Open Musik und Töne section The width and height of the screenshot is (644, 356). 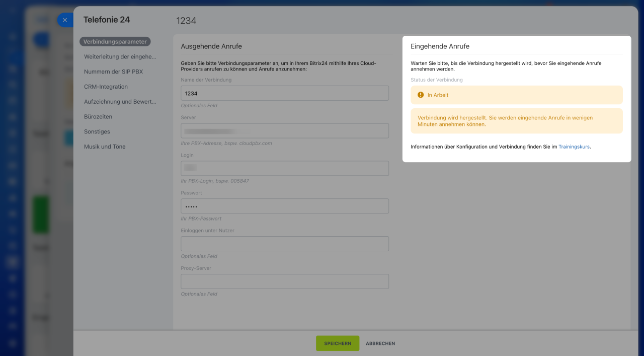[x=105, y=147]
